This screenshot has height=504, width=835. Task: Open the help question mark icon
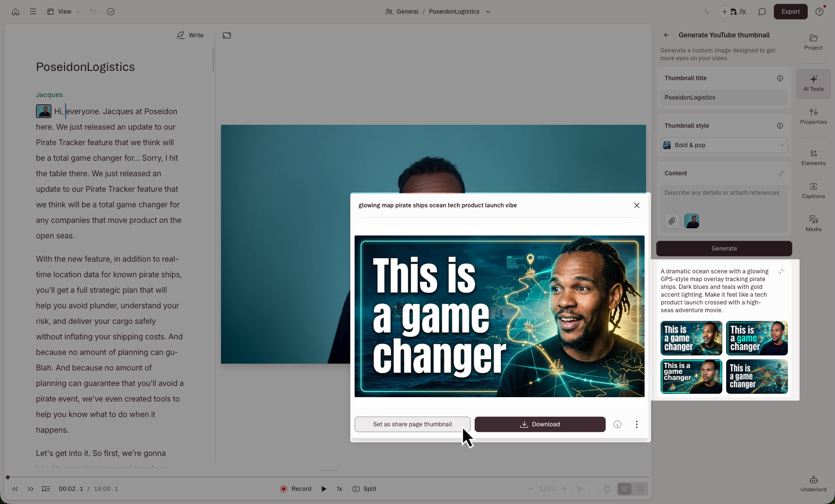[x=819, y=12]
